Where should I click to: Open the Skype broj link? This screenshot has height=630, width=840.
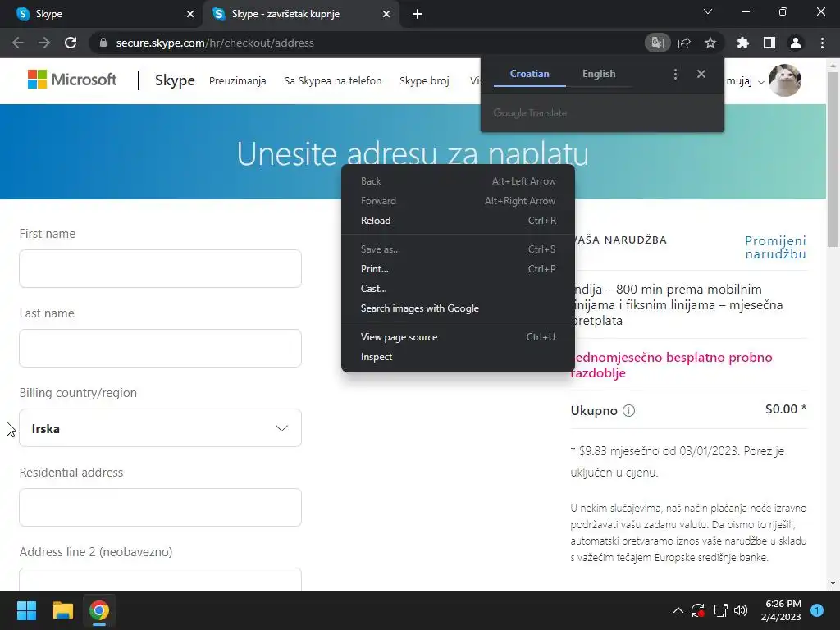(424, 81)
